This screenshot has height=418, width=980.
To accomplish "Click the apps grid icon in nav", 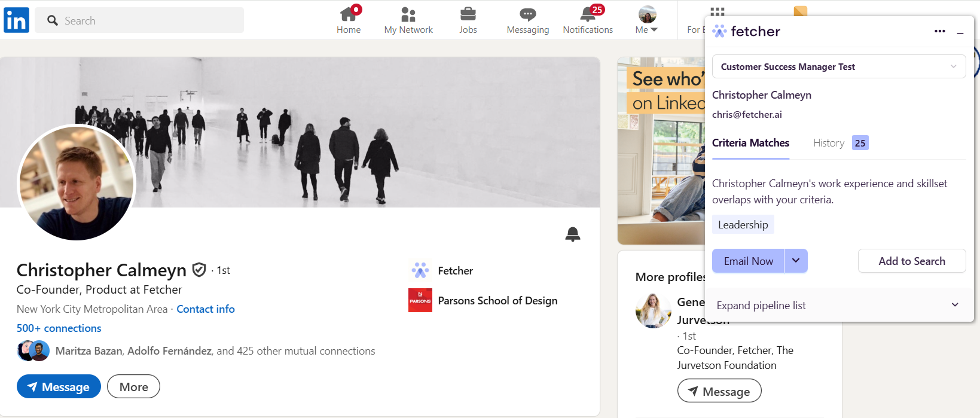I will [718, 11].
